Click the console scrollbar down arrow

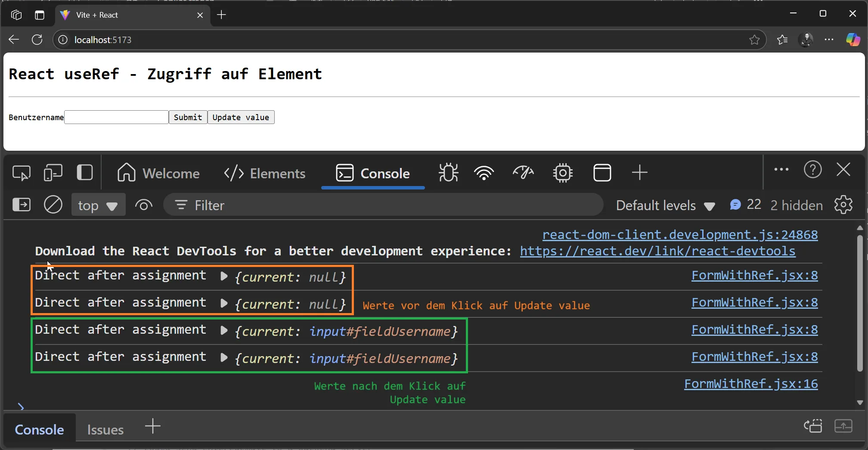point(859,402)
